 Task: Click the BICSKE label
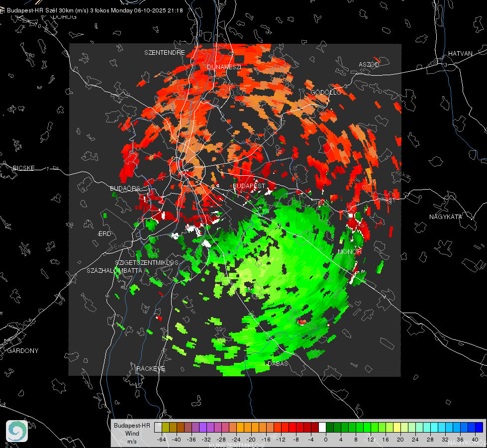[x=24, y=168]
